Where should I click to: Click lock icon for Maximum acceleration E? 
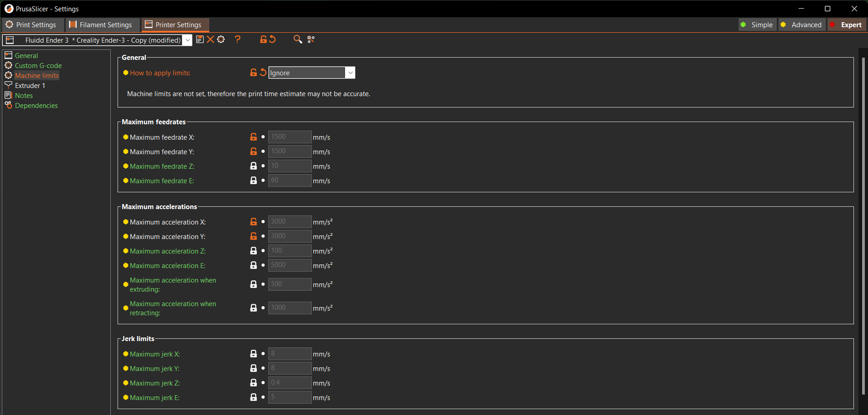click(253, 265)
